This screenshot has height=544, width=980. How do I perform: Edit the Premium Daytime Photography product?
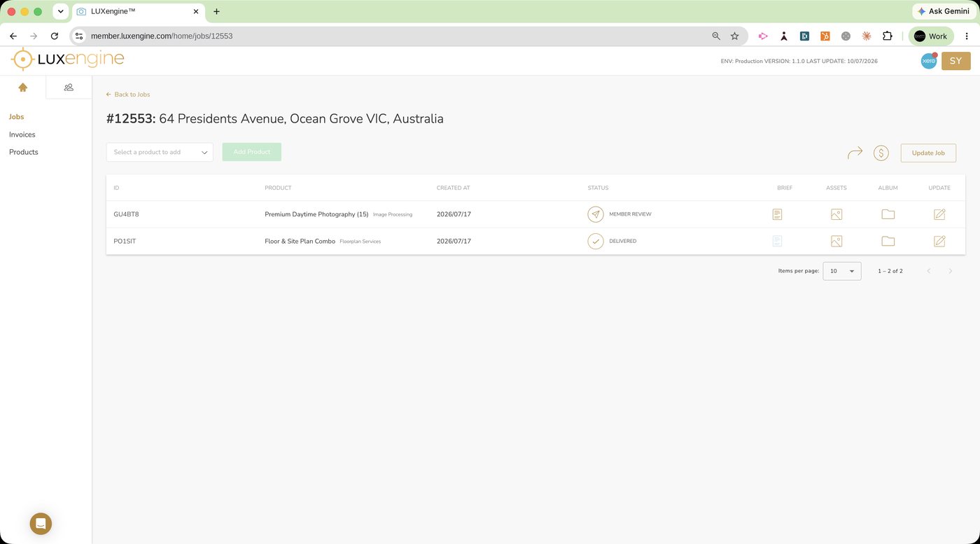(939, 214)
